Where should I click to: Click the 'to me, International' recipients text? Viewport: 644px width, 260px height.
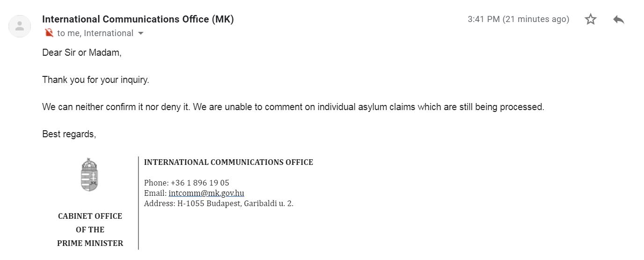coord(95,33)
